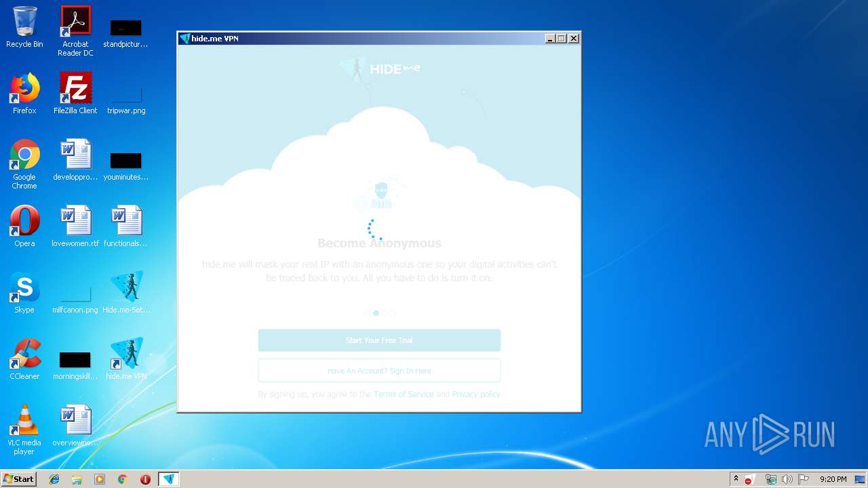Select the lovewomen.rtf document
The height and width of the screenshot is (488, 868).
(x=75, y=226)
